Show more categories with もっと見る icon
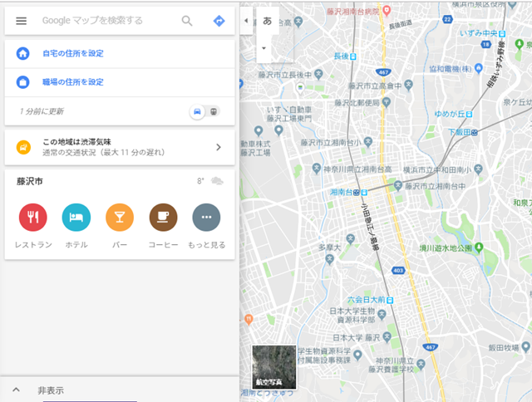The height and width of the screenshot is (402, 532). point(206,218)
